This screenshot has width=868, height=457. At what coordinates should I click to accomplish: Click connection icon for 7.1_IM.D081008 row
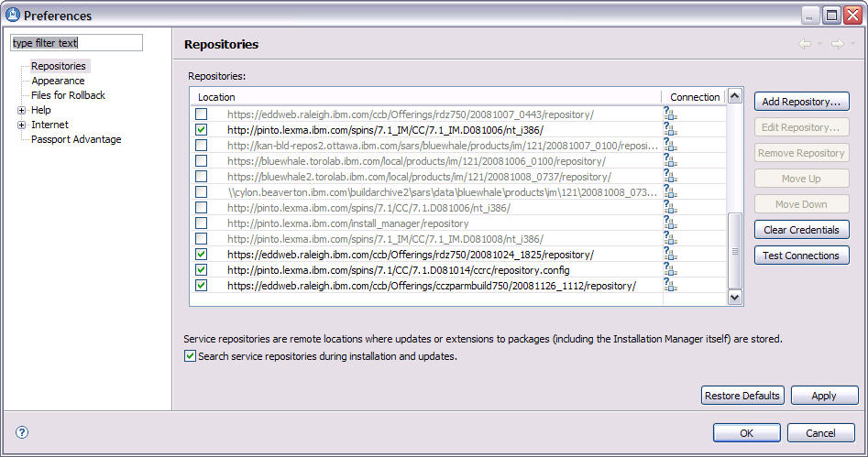tap(670, 238)
